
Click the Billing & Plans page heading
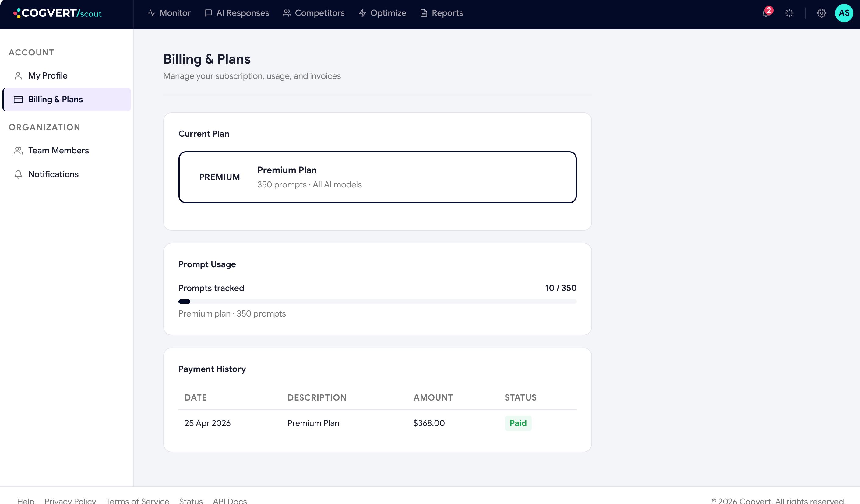point(207,59)
